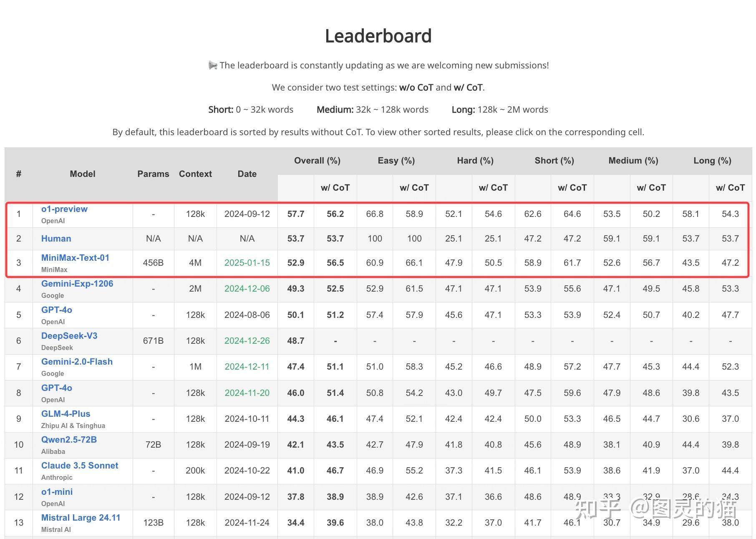Sort by w/ CoT under Long (%)
The height and width of the screenshot is (539, 756).
coord(730,188)
